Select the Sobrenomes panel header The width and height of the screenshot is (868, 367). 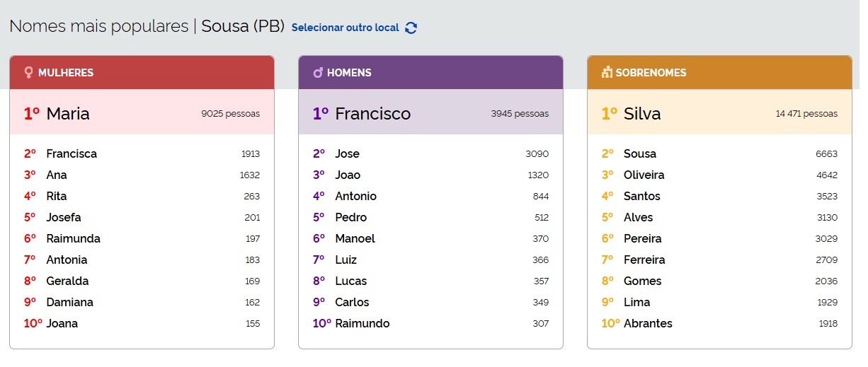pos(719,72)
